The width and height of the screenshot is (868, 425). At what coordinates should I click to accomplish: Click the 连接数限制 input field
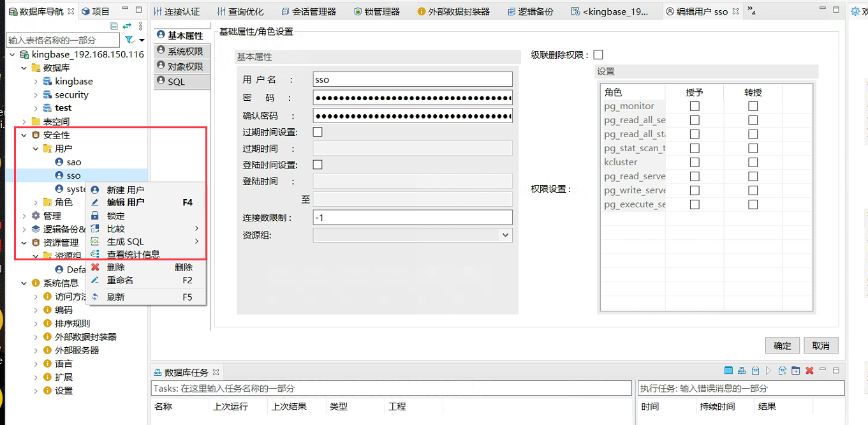point(413,218)
